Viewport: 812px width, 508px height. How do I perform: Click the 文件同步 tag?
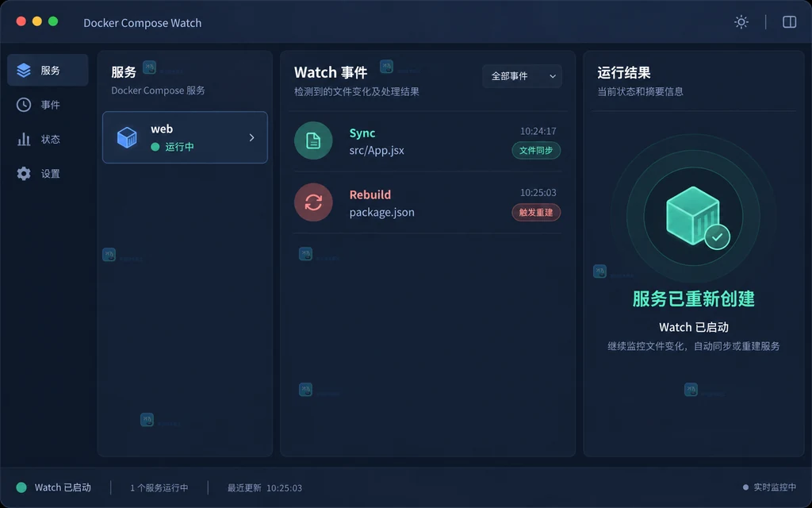[x=536, y=150]
